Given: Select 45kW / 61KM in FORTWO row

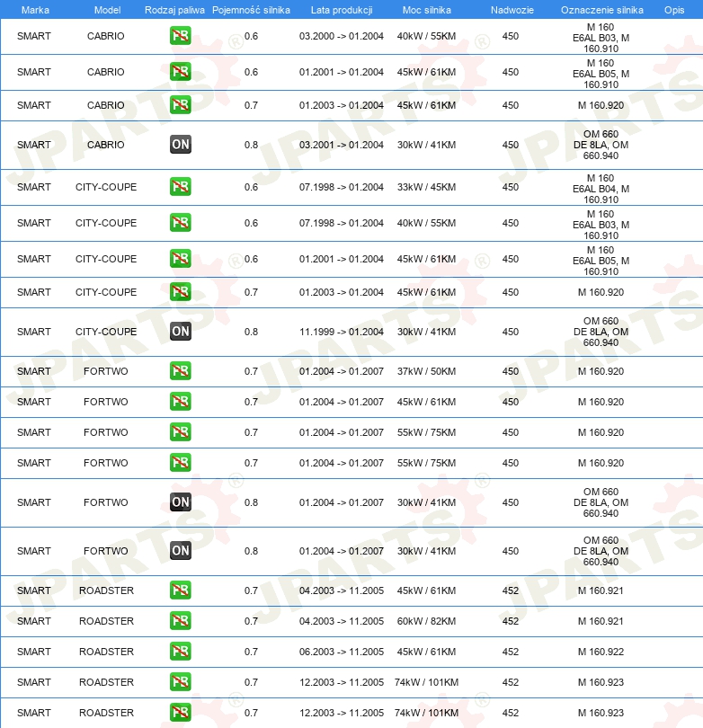Looking at the screenshot, I should click(x=426, y=402).
